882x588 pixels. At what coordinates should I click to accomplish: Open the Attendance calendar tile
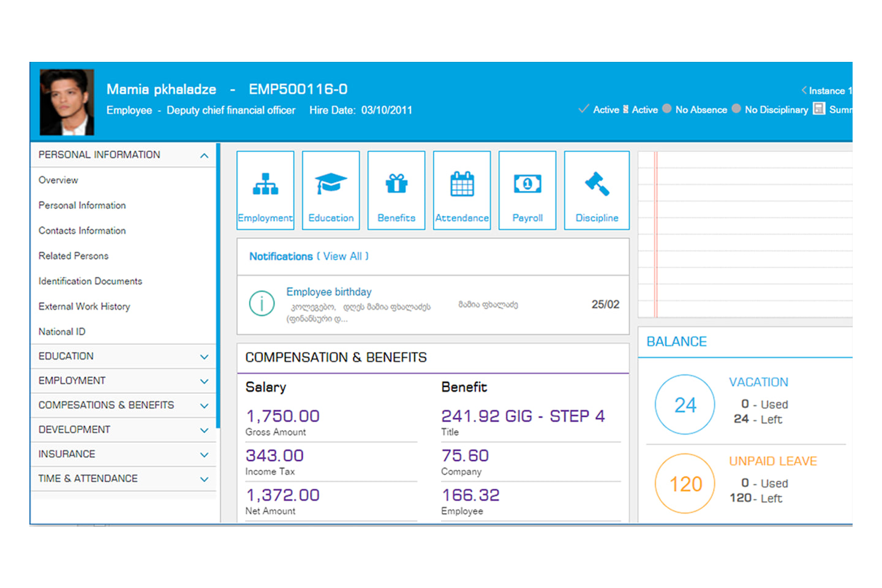point(462,190)
